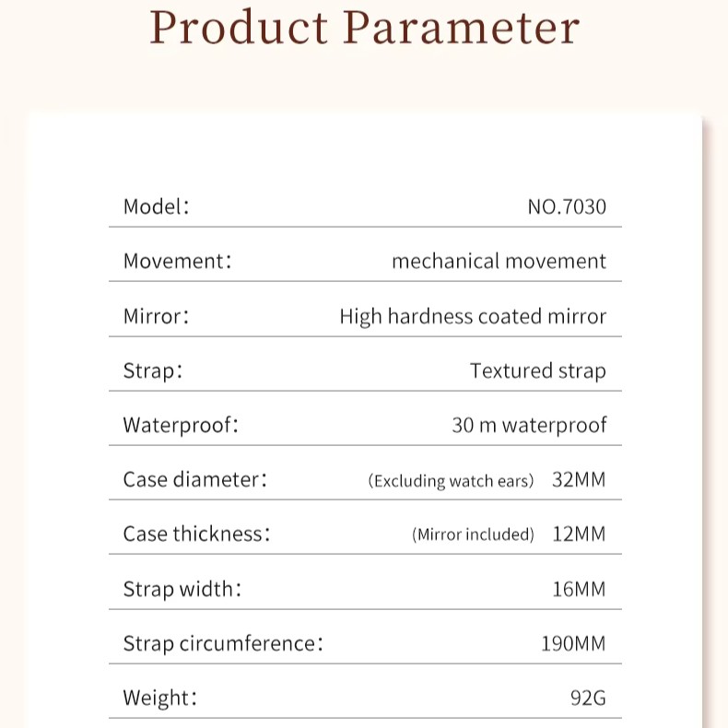Select the Strap label
The width and height of the screenshot is (728, 728).
click(x=153, y=371)
